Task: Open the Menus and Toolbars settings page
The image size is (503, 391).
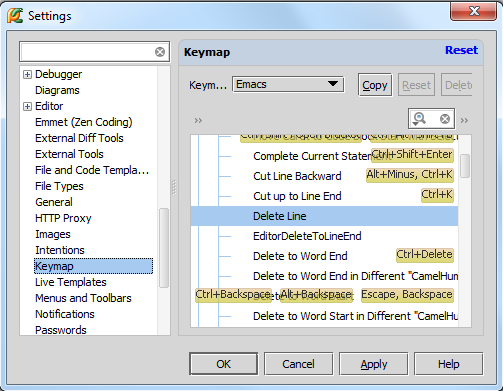Action: click(x=83, y=298)
